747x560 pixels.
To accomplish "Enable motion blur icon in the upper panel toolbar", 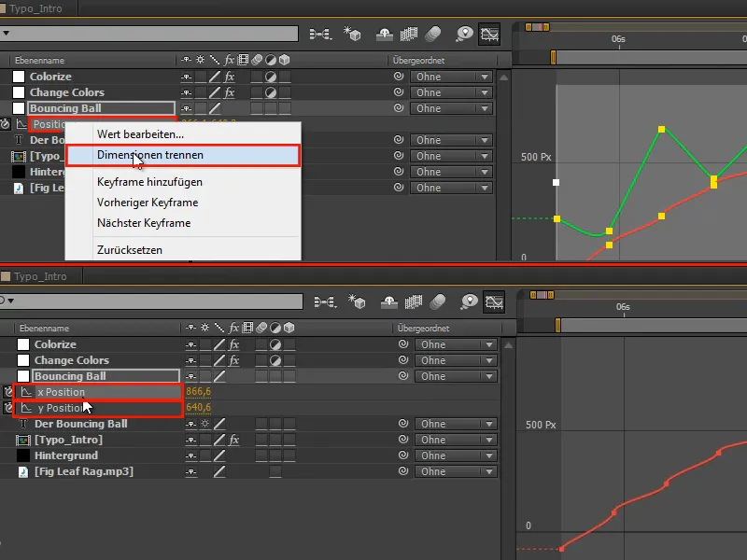I will 432,34.
